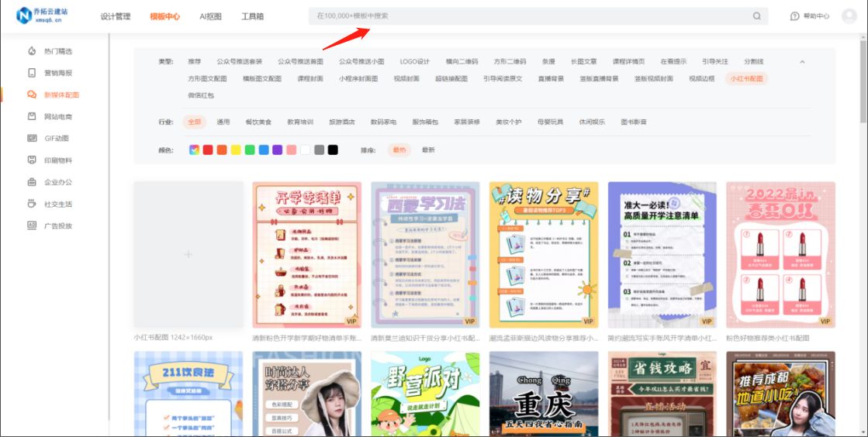Select 新媒体配图 chat bubble icon
The width and height of the screenshot is (868, 437).
coord(32,95)
